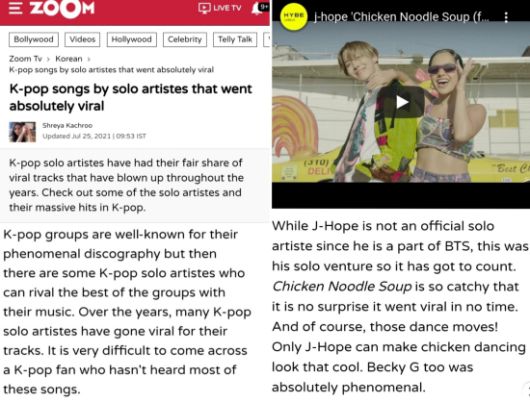This screenshot has height=403, width=530.
Task: Go to Zoom Tv breadcrumb link
Action: tap(25, 59)
